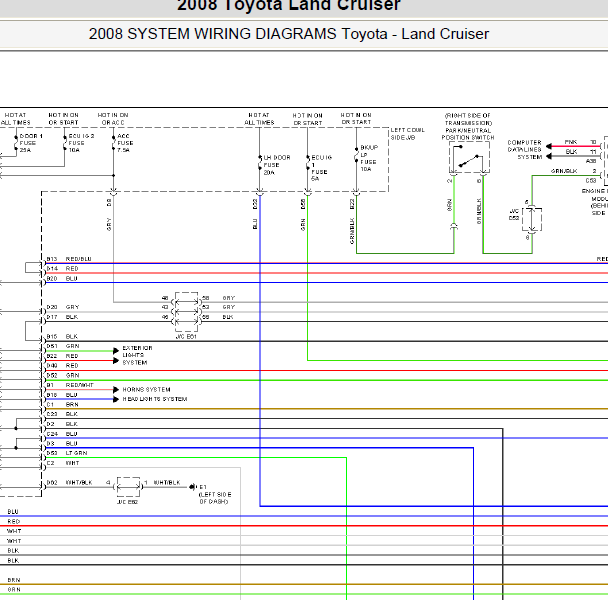This screenshot has width=608, height=600.
Task: Click the 'C23 BLK' terminal label
Action: pyautogui.click(x=62, y=414)
